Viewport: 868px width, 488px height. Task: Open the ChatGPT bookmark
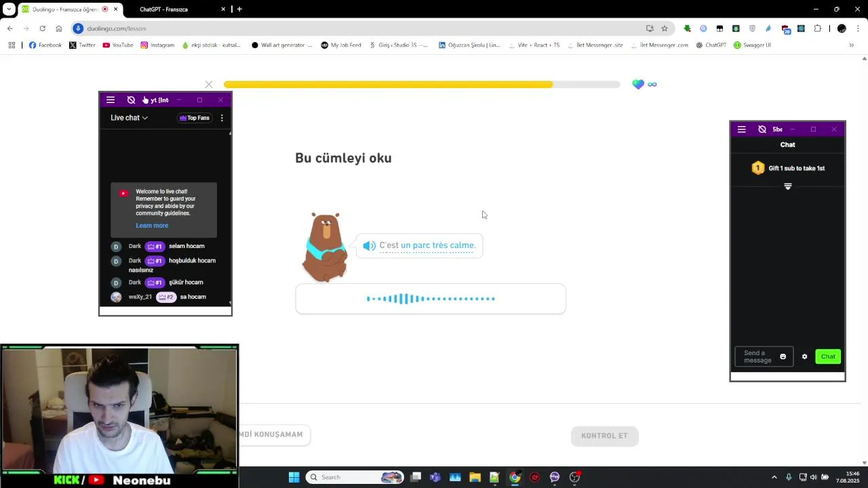[711, 45]
